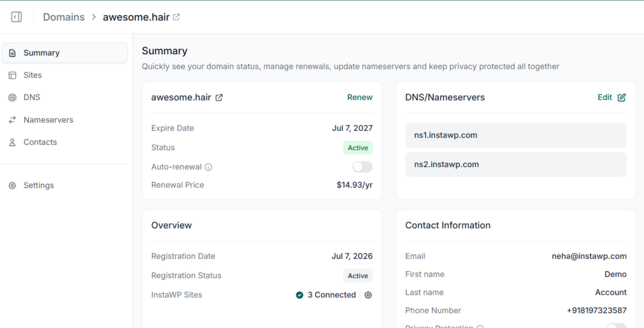Click phone number +918197323587
The image size is (644, 328).
(x=597, y=310)
